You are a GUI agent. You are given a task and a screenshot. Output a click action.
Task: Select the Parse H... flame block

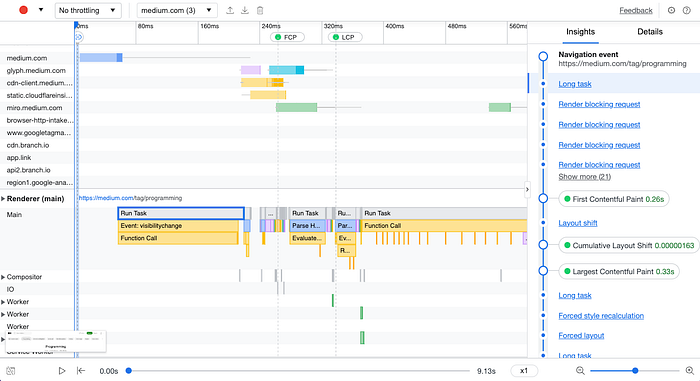[x=308, y=226]
